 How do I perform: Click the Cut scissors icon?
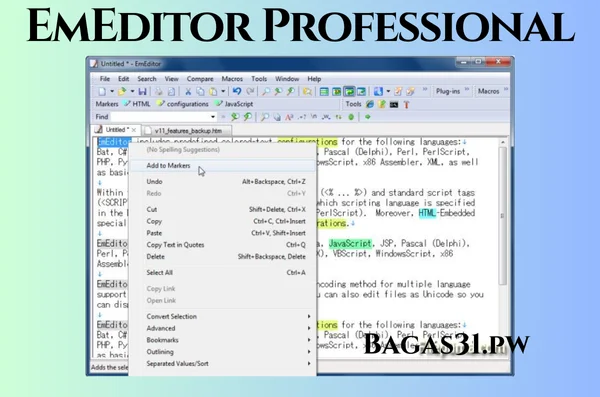(x=188, y=91)
